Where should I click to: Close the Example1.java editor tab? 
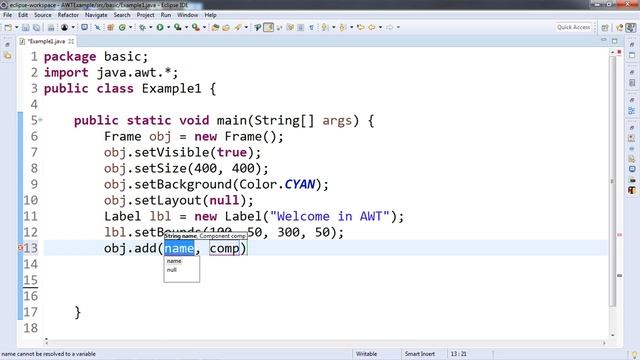[71, 41]
